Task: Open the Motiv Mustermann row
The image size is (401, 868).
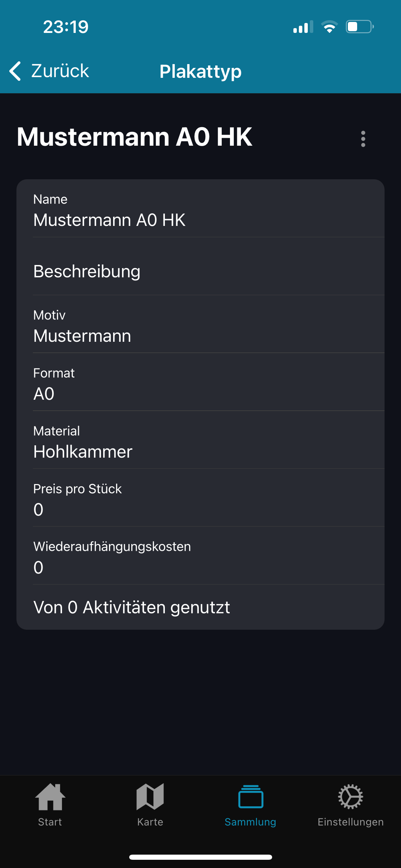Action: tap(200, 326)
